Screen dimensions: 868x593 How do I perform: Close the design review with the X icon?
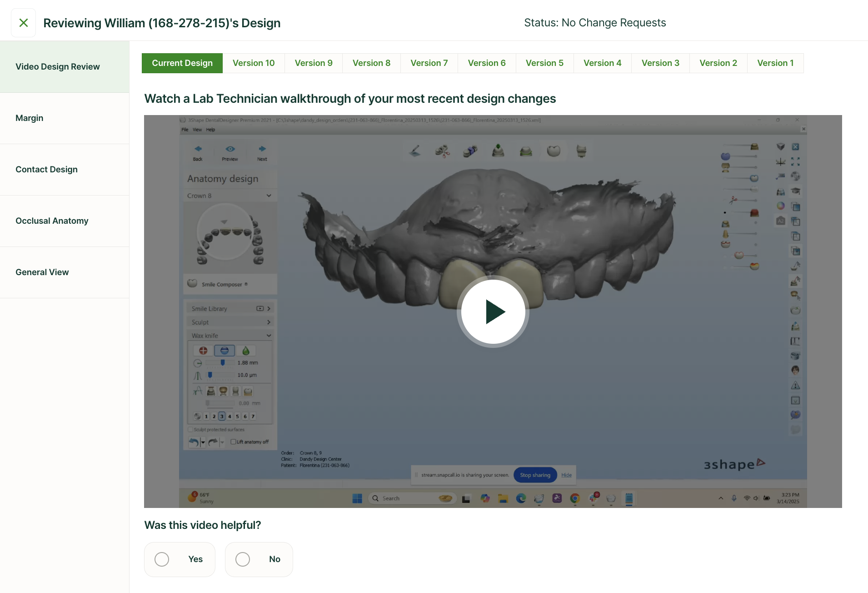pos(24,23)
